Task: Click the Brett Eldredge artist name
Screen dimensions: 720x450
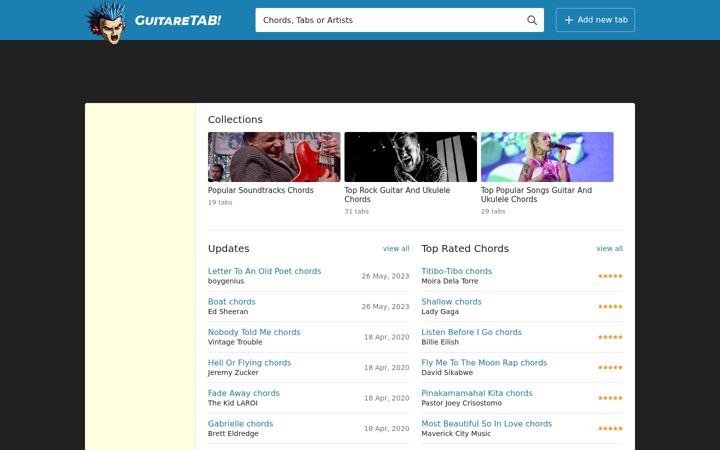Action: pos(233,433)
